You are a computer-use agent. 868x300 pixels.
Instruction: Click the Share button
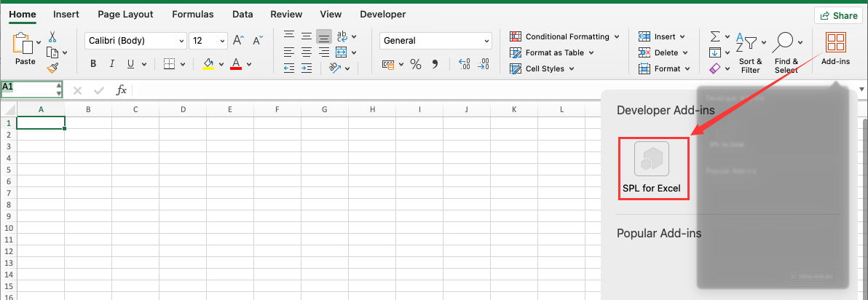point(839,15)
